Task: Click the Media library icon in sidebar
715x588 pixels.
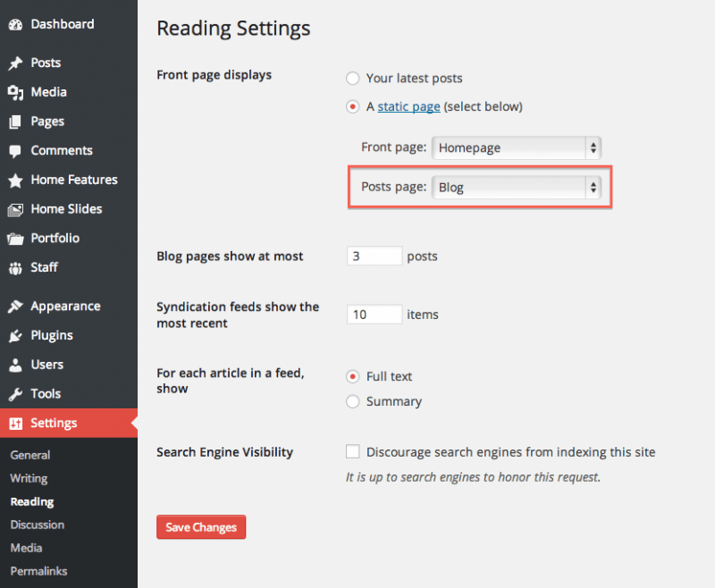Action: pos(15,93)
